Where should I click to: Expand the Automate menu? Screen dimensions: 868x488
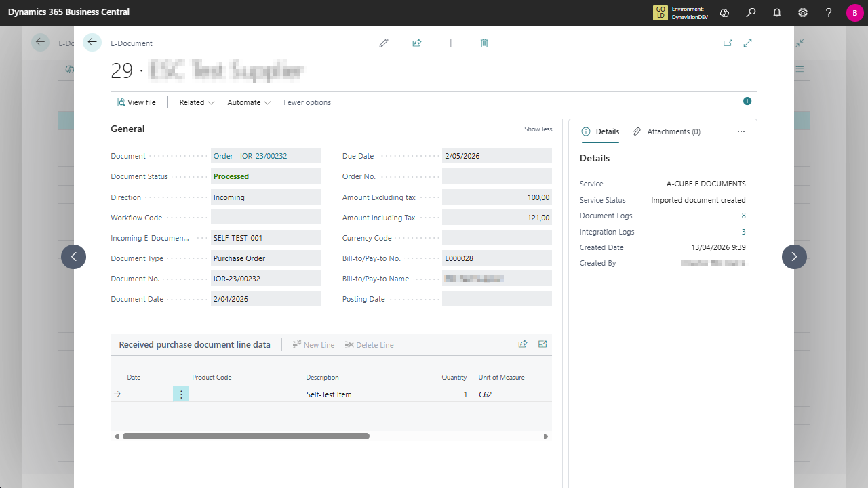tap(249, 102)
